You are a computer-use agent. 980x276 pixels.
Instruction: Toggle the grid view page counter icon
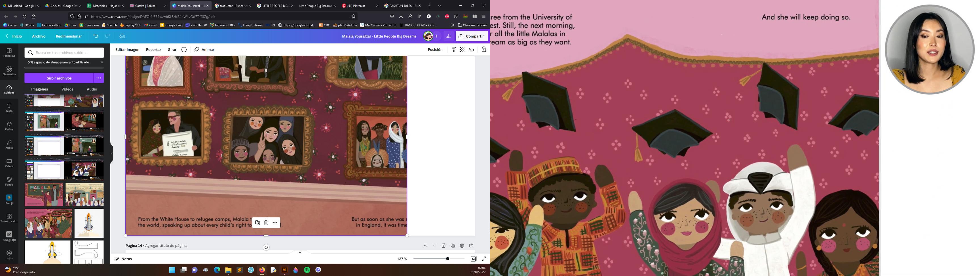(x=474, y=259)
